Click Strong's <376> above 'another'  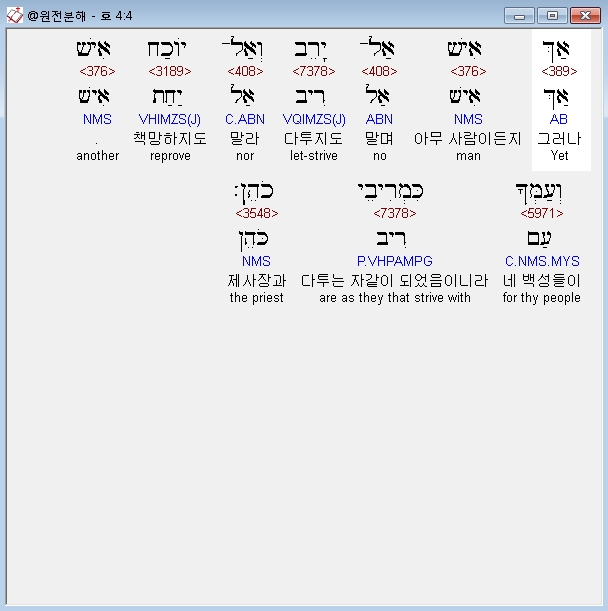click(x=97, y=71)
